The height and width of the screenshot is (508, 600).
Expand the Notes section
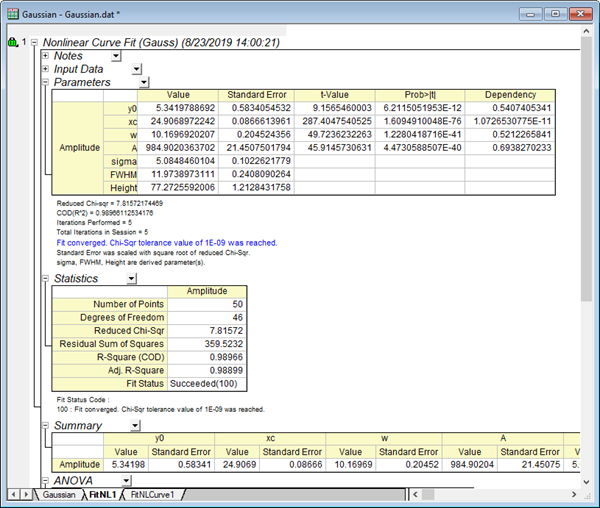(x=45, y=57)
